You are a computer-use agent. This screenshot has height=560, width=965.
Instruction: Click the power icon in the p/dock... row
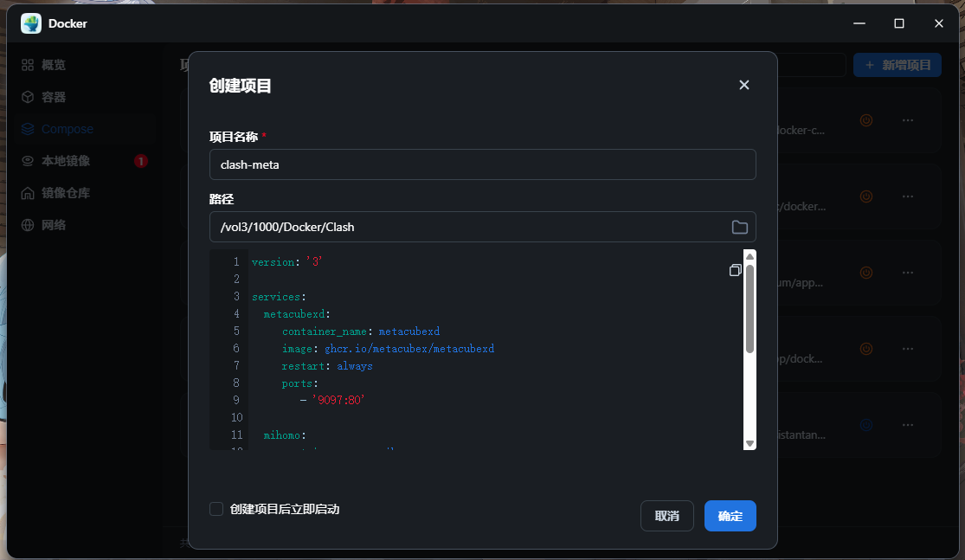[866, 349]
